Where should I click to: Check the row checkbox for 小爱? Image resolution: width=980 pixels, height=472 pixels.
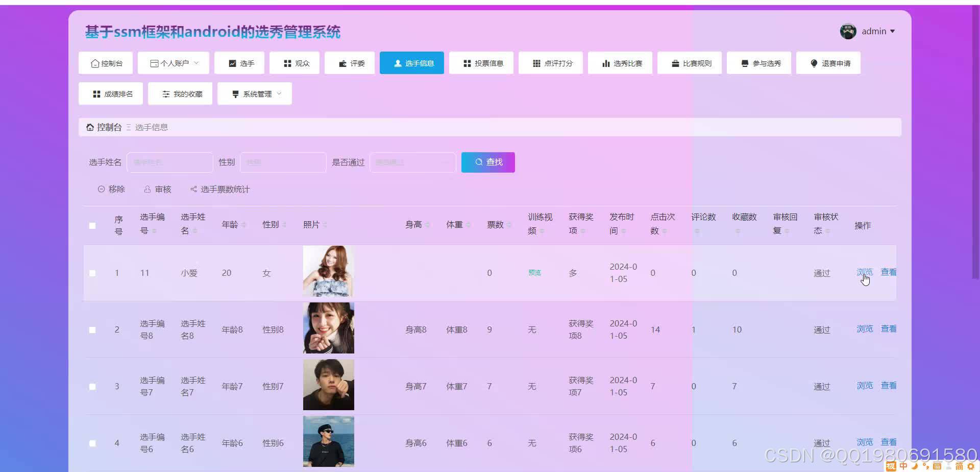click(x=92, y=273)
